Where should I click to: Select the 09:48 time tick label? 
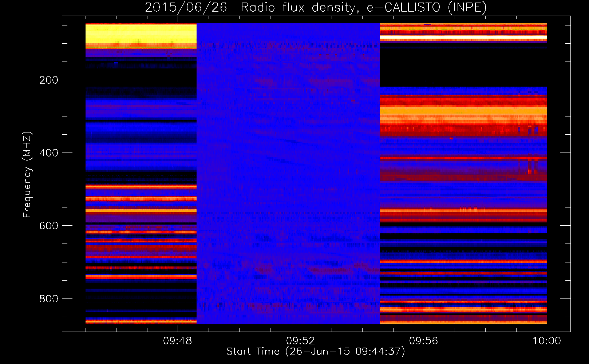[178, 341]
